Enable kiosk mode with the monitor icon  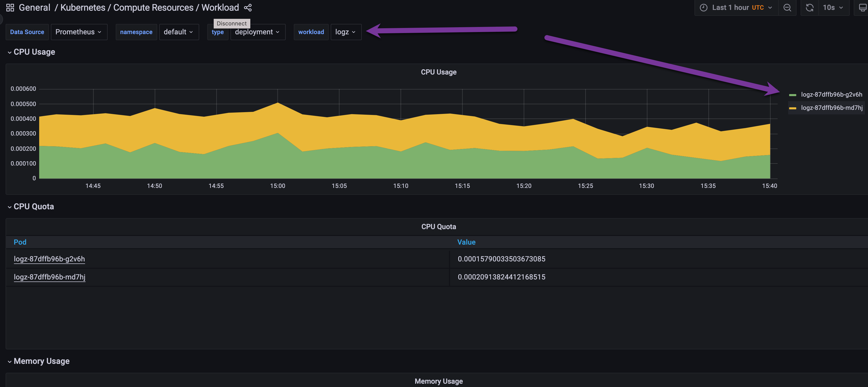tap(863, 7)
